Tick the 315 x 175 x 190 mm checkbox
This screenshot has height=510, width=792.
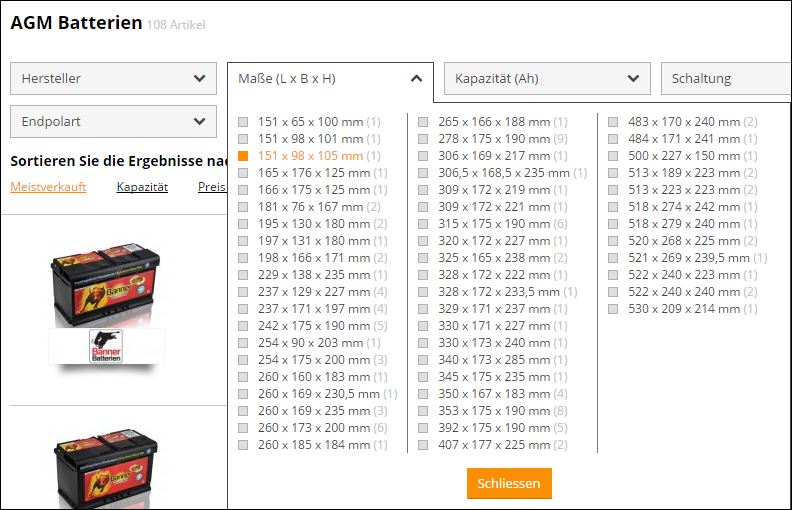click(423, 224)
